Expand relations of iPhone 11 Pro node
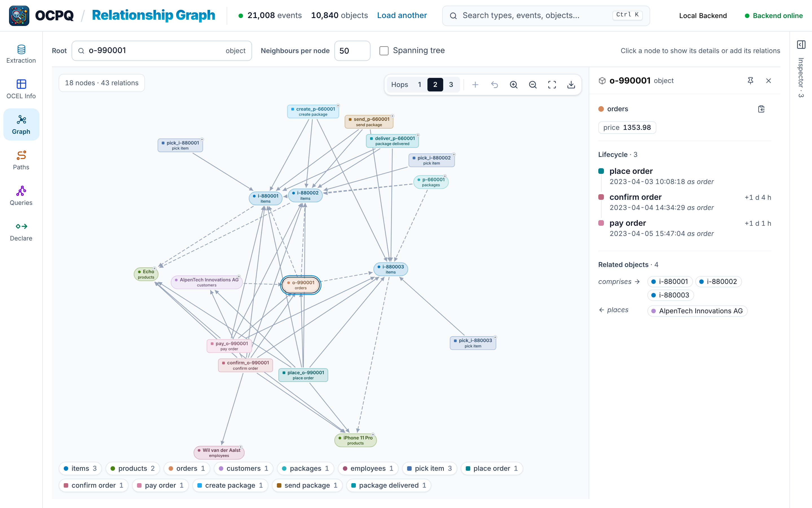812x508 pixels. click(373, 434)
